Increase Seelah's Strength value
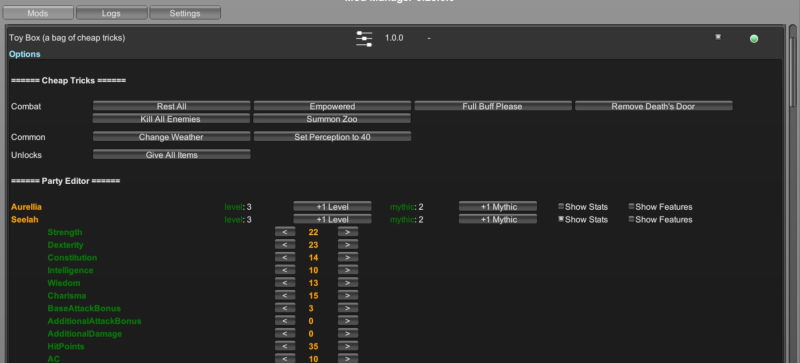Image resolution: width=800 pixels, height=363 pixels. click(x=348, y=232)
